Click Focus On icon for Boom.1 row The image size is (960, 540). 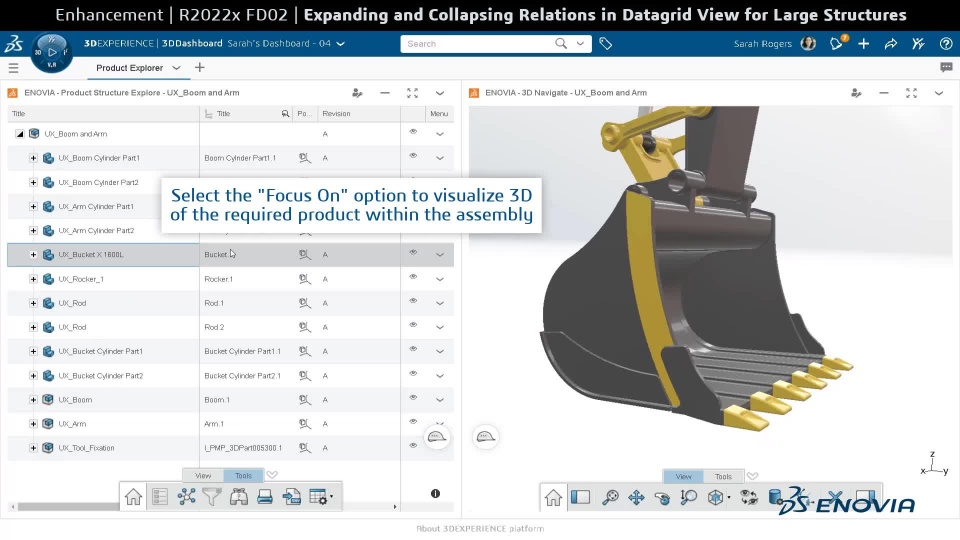click(304, 399)
